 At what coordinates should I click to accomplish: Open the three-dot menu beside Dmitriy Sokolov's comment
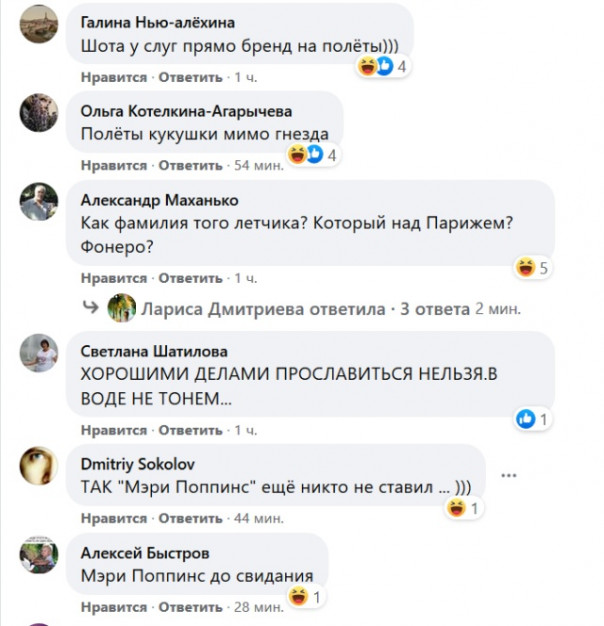[509, 475]
